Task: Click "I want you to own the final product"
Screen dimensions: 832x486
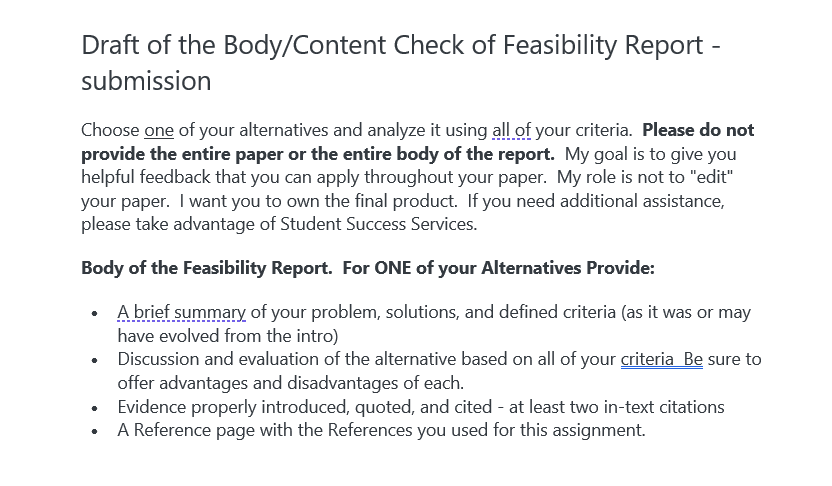Action: [x=318, y=201]
